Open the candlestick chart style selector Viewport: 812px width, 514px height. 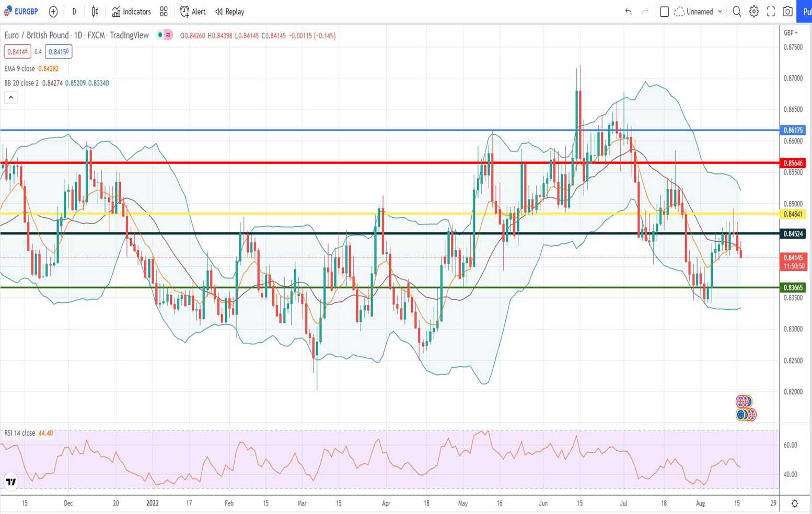[x=95, y=11]
